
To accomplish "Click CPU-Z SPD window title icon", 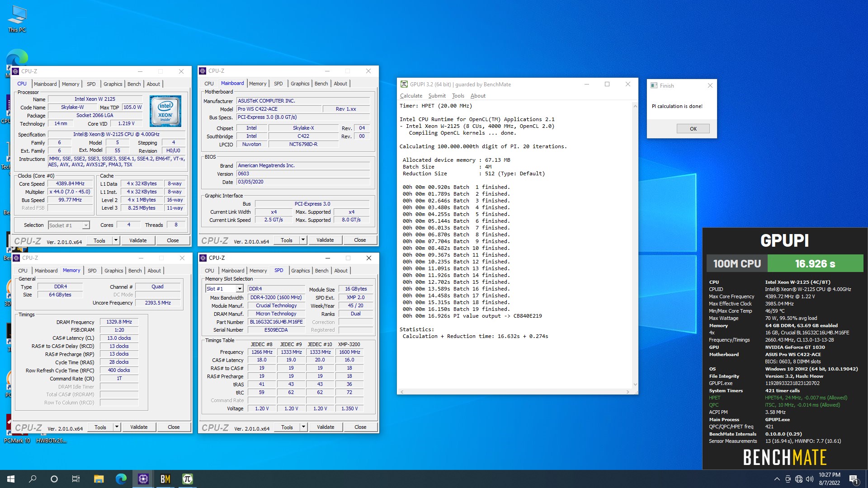I will tap(203, 258).
